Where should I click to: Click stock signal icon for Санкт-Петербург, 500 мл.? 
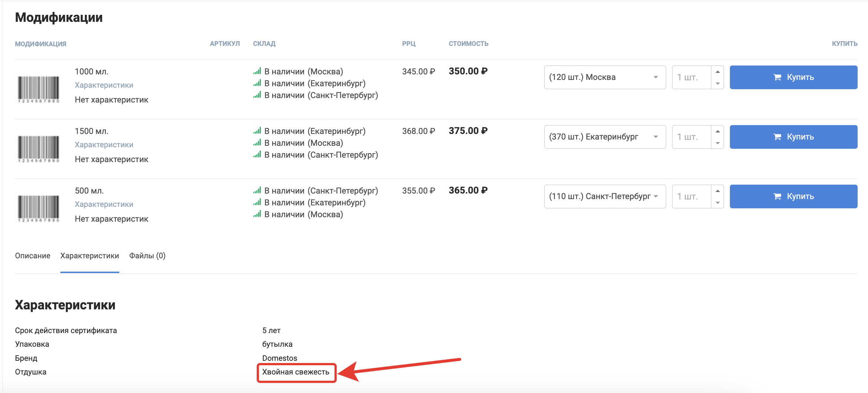pyautogui.click(x=257, y=191)
